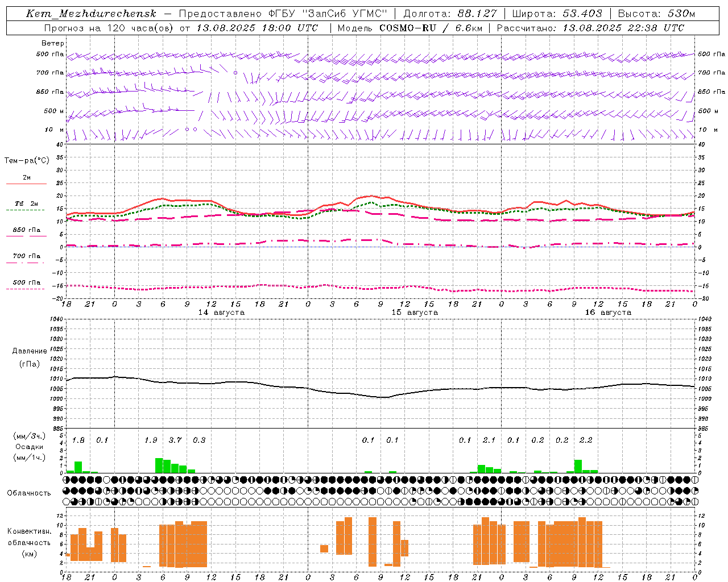Click the 'Предоставлено ФГБУ "ЗапСиб УГМС"' provider text

pyautogui.click(x=283, y=14)
